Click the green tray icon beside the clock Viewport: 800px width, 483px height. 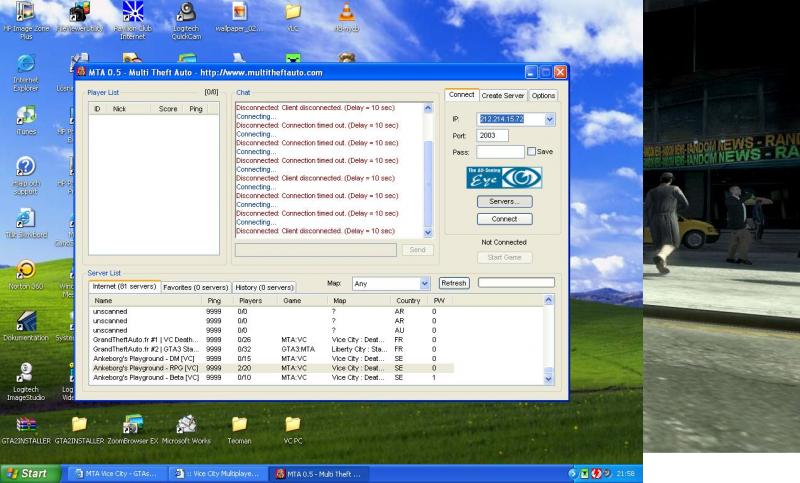tap(584, 473)
